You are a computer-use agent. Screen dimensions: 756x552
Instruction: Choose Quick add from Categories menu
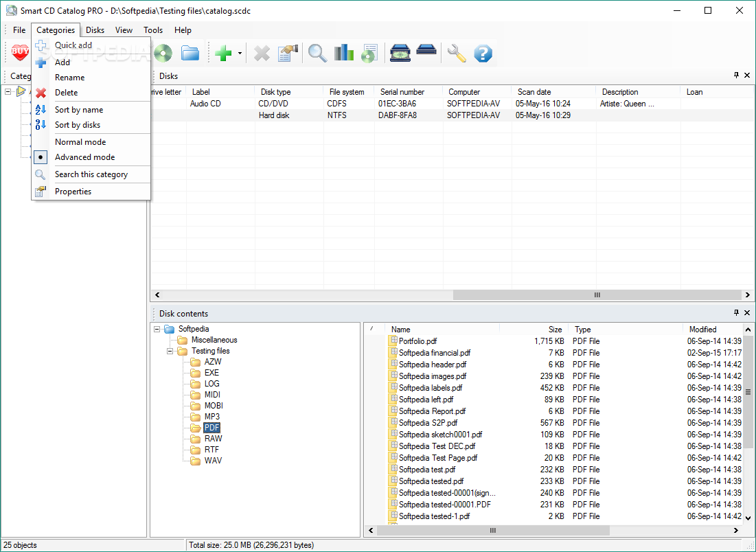[x=91, y=45]
